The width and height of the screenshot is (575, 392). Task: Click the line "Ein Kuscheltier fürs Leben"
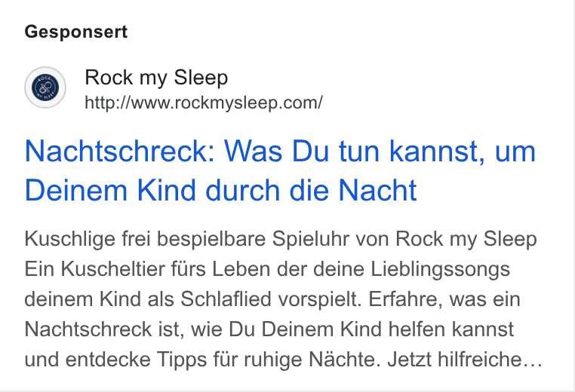[148, 269]
